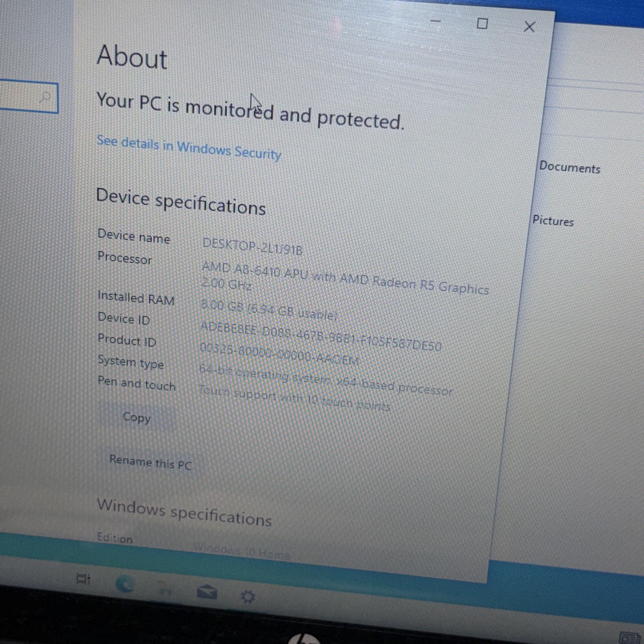This screenshot has width=644, height=644.
Task: Click the About page title
Action: point(132,57)
